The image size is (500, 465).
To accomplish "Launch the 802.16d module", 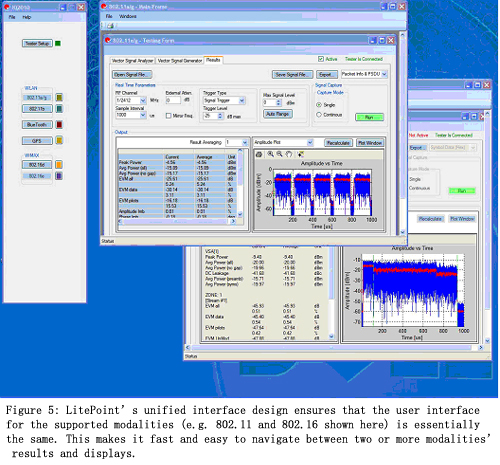I will 37,165.
